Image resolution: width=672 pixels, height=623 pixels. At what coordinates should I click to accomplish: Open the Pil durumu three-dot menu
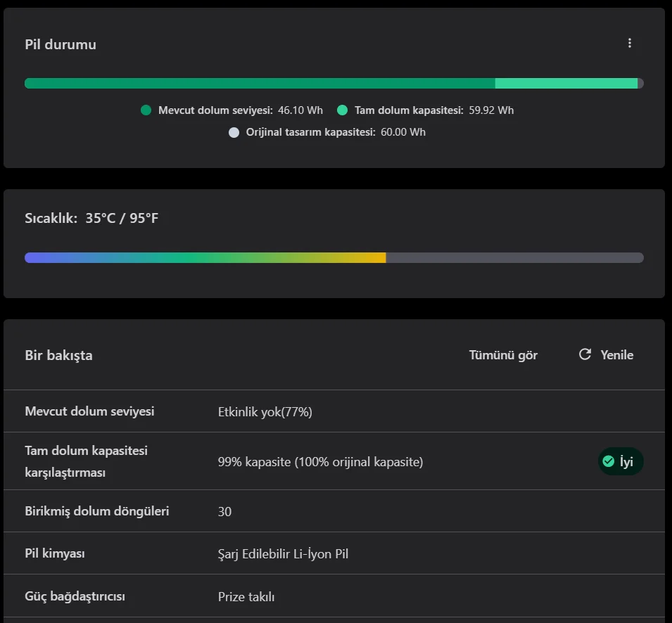tap(629, 44)
